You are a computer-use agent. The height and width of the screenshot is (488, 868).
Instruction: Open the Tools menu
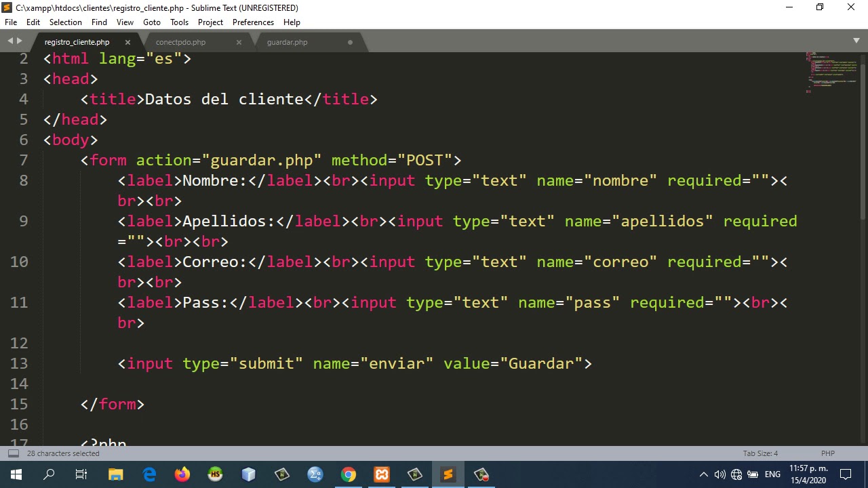pos(179,22)
